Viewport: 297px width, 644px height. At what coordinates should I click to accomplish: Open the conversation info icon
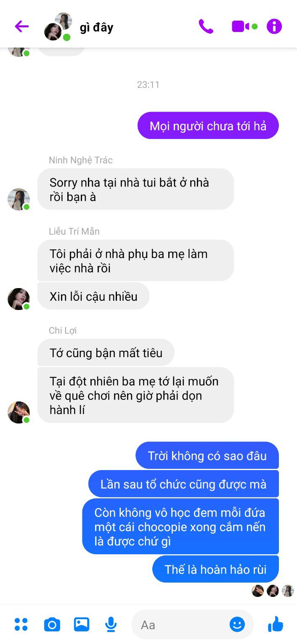(x=274, y=27)
